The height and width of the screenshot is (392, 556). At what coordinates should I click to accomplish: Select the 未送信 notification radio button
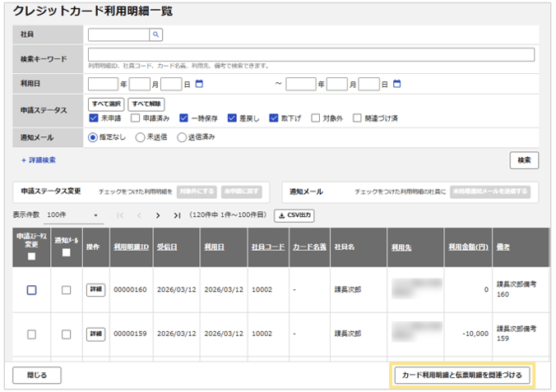[140, 137]
